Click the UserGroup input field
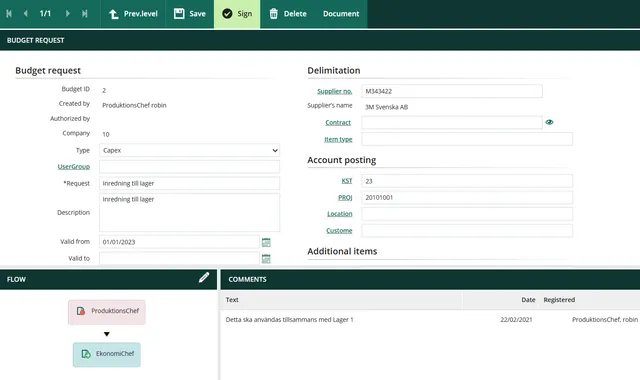 189,167
